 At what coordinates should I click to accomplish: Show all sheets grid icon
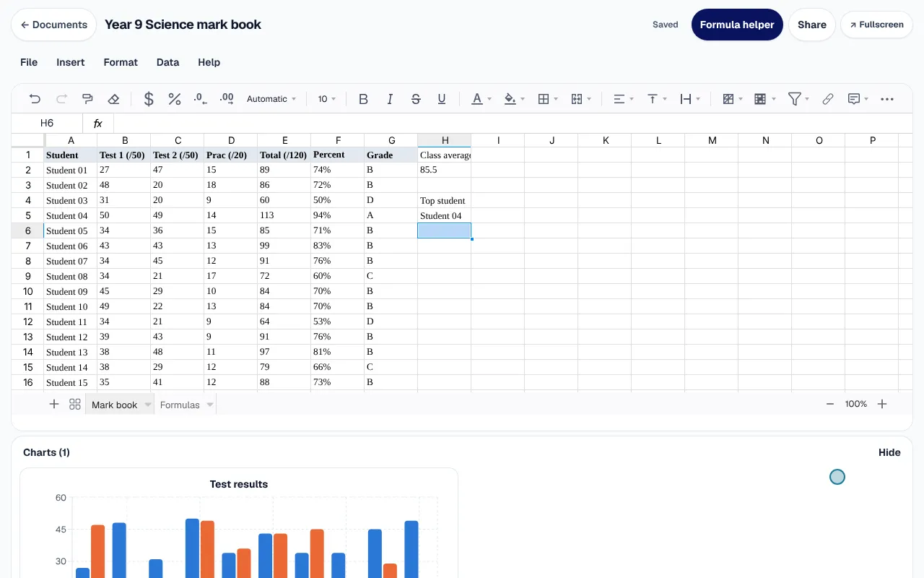pyautogui.click(x=75, y=405)
